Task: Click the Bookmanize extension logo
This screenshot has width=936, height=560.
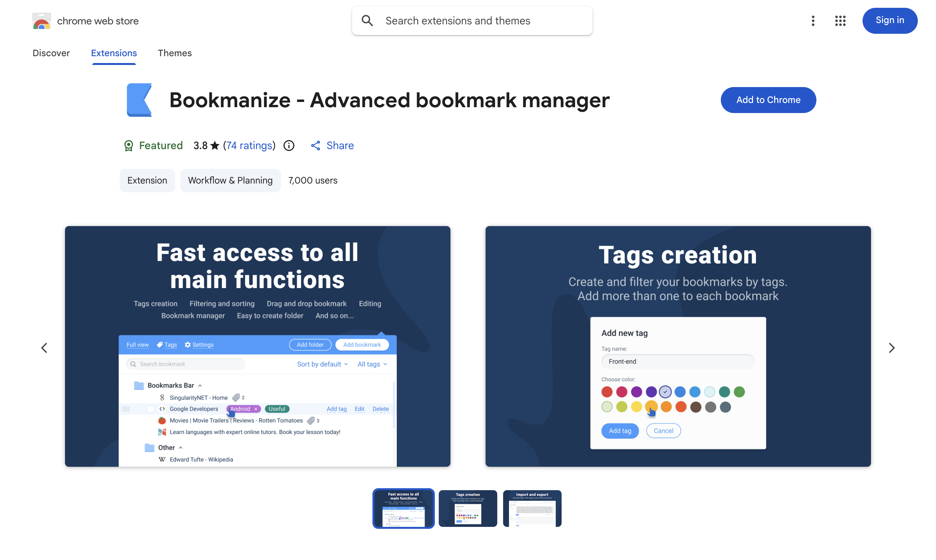Action: pos(139,100)
